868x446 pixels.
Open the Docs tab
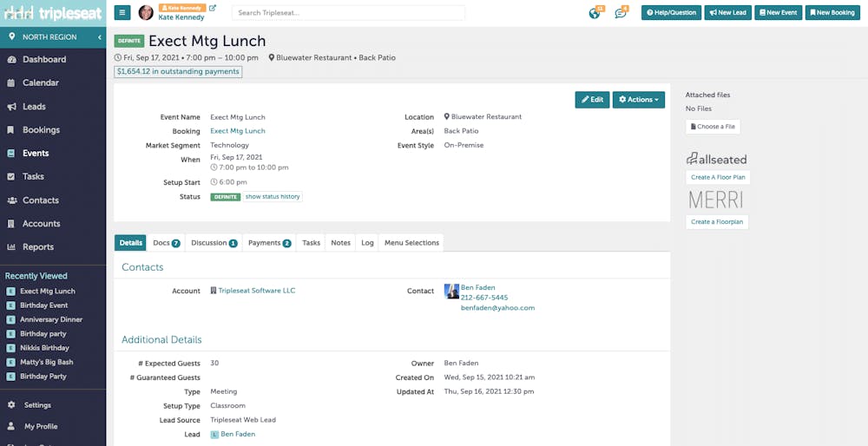[166, 243]
